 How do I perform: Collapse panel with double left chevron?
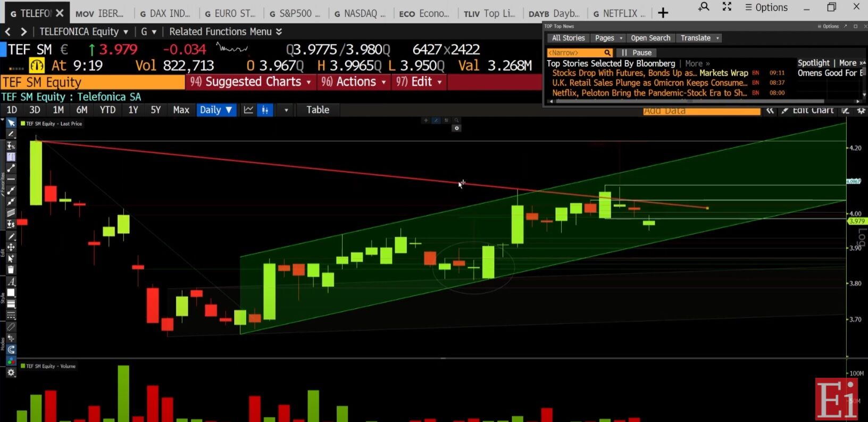770,111
